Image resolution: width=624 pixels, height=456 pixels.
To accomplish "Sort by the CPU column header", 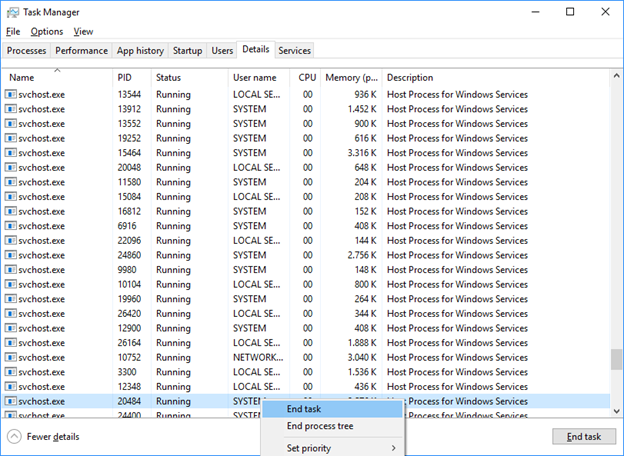I will coord(305,78).
